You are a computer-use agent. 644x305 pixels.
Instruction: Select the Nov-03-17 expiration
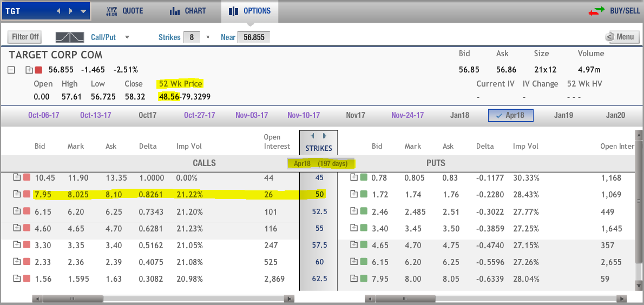252,115
